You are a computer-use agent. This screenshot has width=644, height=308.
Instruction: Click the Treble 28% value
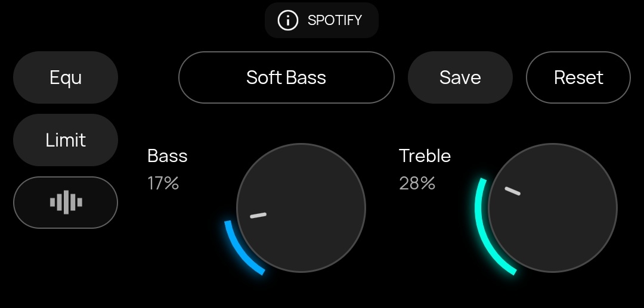pyautogui.click(x=417, y=183)
